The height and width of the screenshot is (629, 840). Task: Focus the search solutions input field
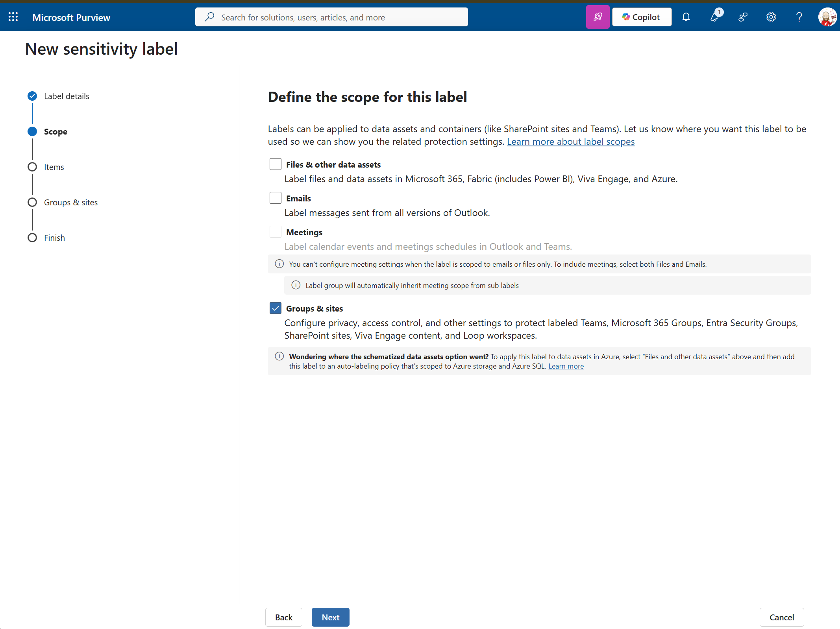point(331,17)
